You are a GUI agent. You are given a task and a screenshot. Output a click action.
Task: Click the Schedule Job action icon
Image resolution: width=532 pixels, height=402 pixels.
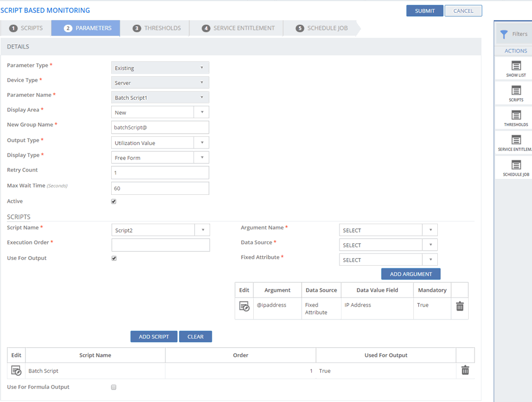pyautogui.click(x=516, y=165)
